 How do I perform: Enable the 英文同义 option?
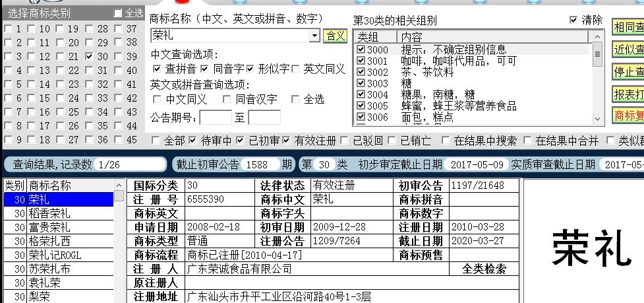coord(295,69)
